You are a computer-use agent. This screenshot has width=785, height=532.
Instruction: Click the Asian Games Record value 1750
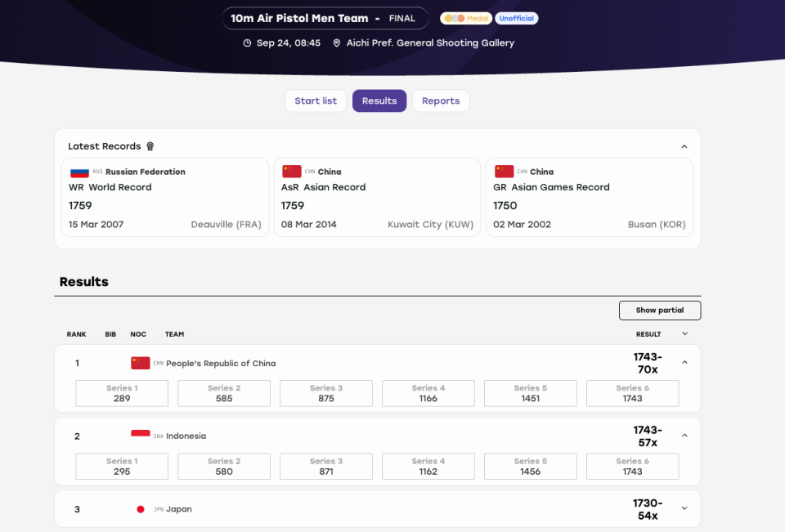(x=505, y=206)
